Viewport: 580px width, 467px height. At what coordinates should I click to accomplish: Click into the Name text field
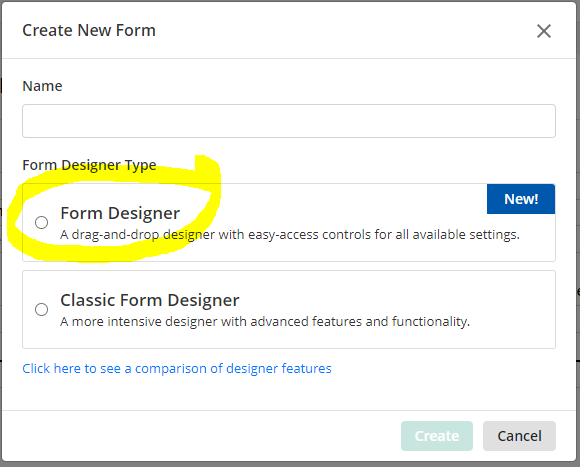coord(289,121)
